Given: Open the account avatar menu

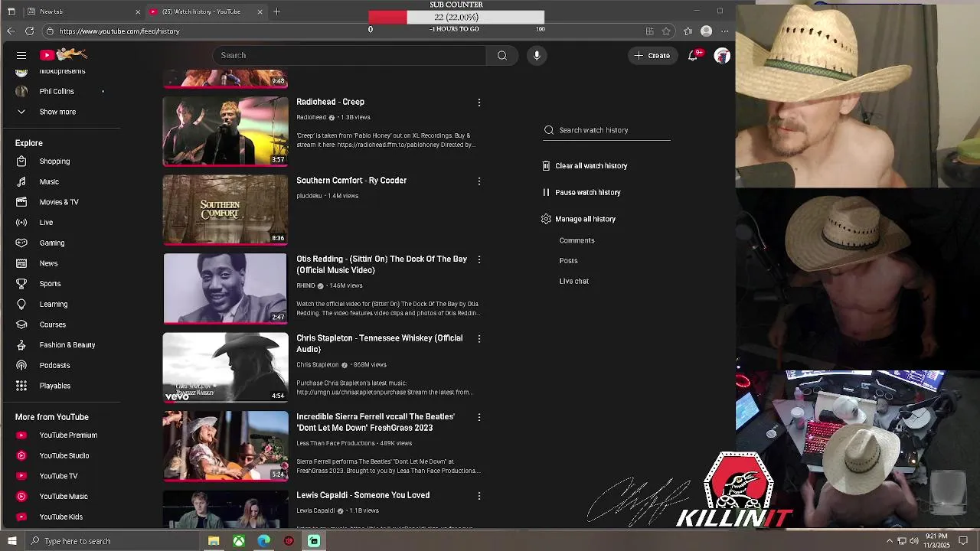Looking at the screenshot, I should coord(722,55).
